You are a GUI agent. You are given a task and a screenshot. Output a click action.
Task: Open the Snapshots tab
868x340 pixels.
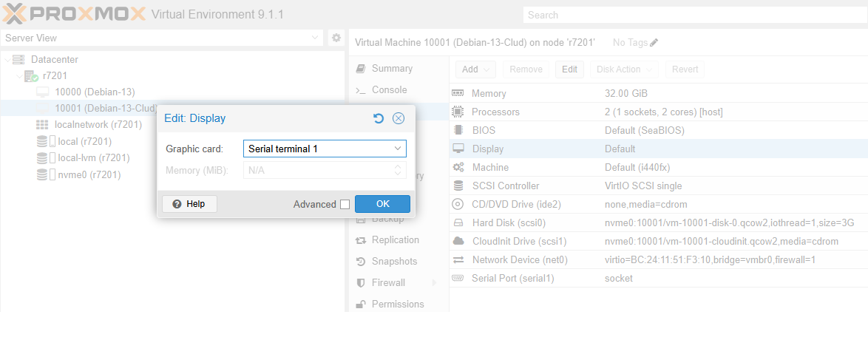click(394, 262)
